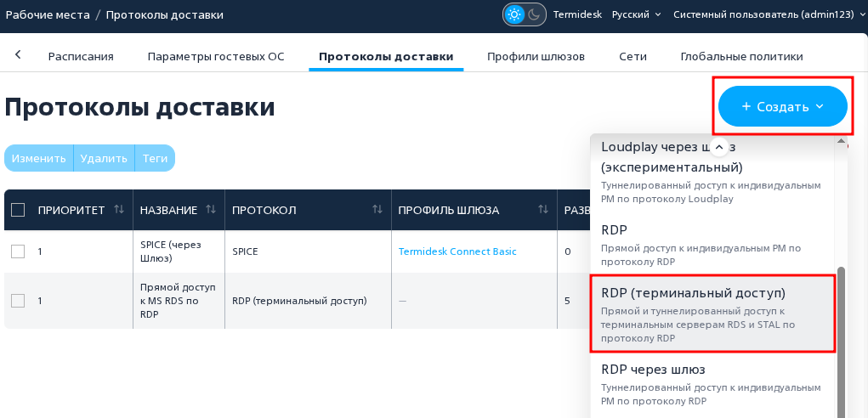This screenshot has width=868, height=418.
Task: Tick checkbox for Прямой доступ к MS RDS row
Action: click(18, 301)
